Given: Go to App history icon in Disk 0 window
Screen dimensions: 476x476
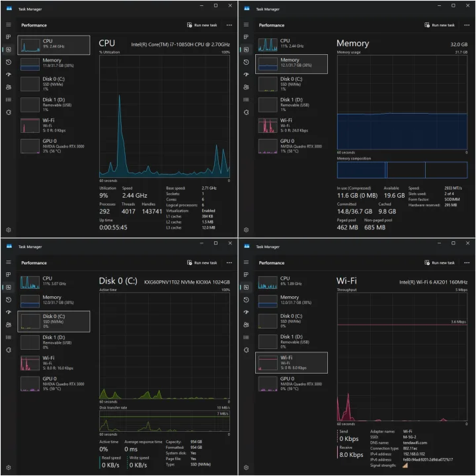Looking at the screenshot, I should tap(9, 300).
